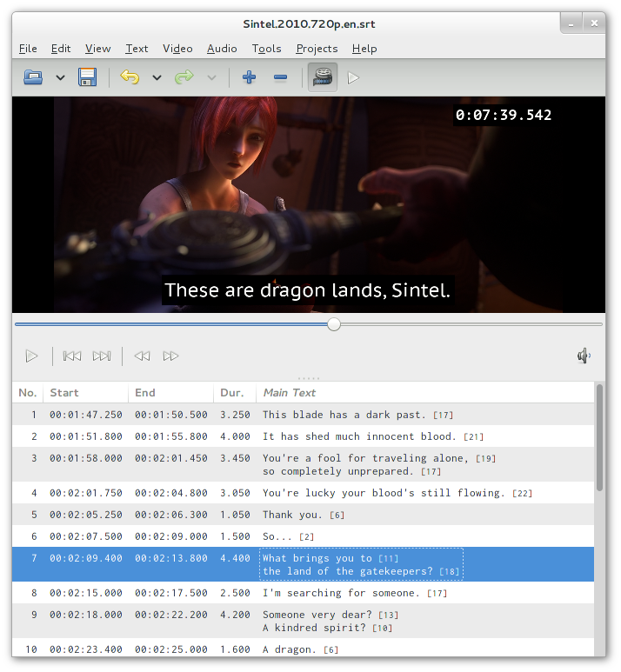
Task: Click the Main Text column header
Action: coord(425,393)
